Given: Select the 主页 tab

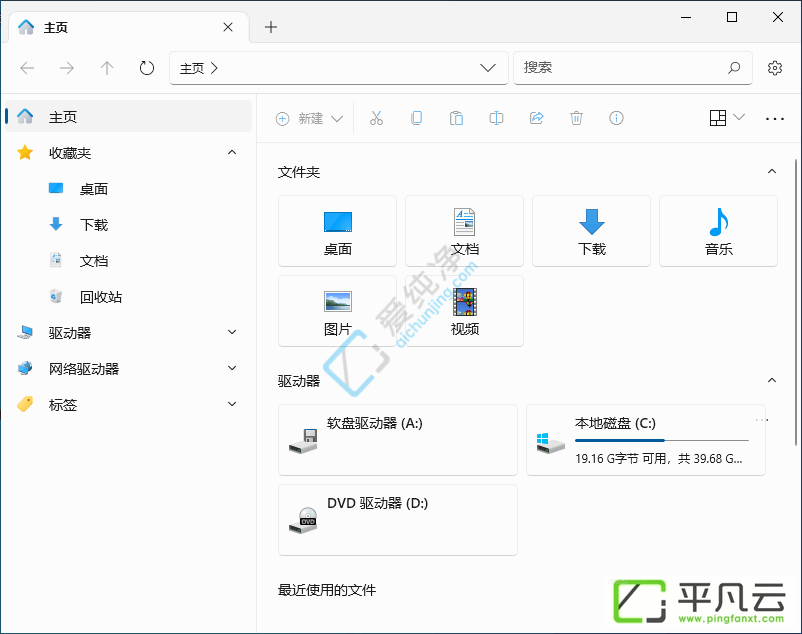Looking at the screenshot, I should (x=128, y=27).
